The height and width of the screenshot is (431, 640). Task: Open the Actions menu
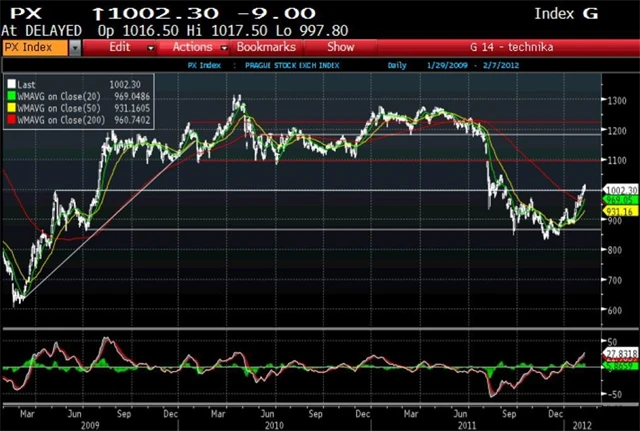192,47
